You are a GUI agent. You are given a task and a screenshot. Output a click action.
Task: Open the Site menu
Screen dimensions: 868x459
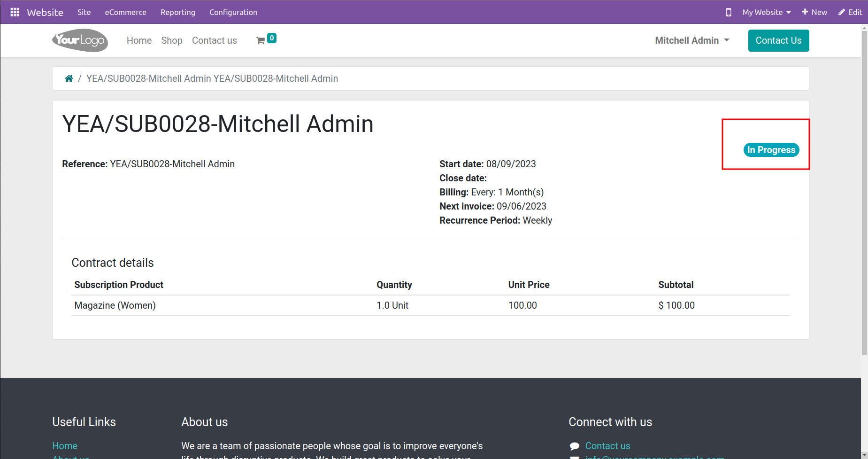pos(84,12)
